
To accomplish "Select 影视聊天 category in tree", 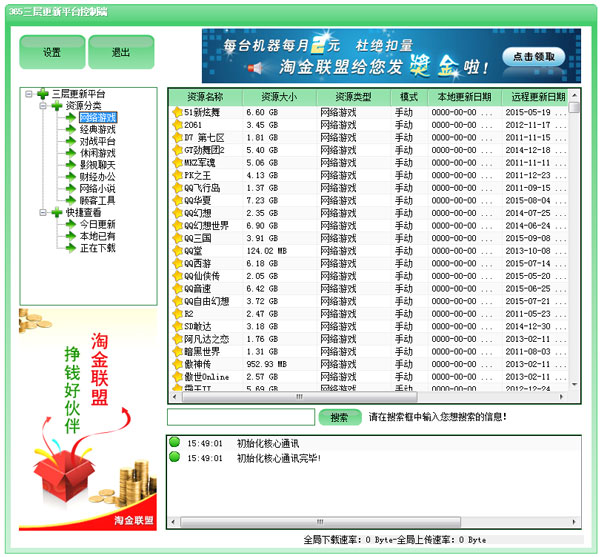I will coord(98,165).
